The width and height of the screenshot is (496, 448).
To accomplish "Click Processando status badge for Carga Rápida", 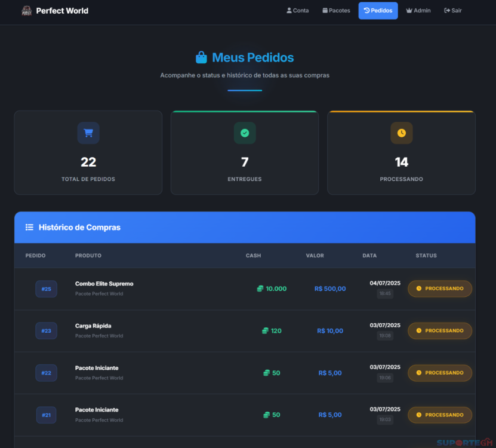I will click(440, 330).
